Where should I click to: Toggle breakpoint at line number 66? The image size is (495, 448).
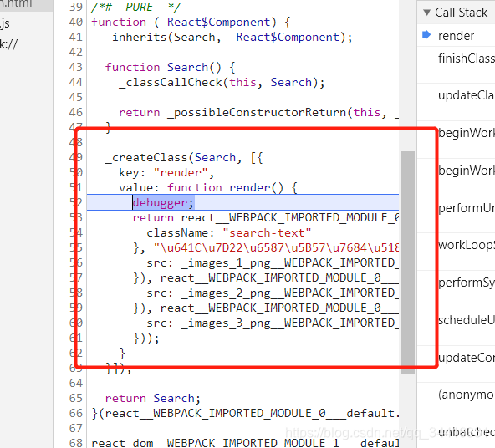(76, 413)
